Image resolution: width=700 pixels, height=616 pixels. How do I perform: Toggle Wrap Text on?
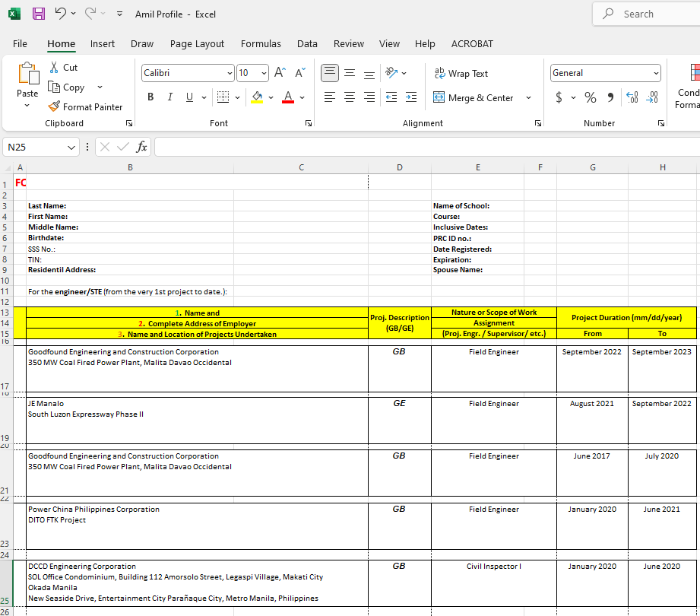pyautogui.click(x=461, y=74)
